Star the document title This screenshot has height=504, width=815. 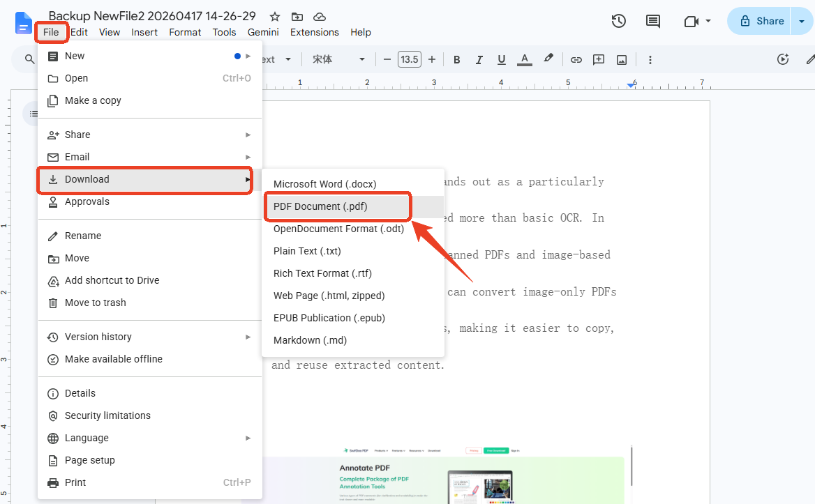[275, 17]
